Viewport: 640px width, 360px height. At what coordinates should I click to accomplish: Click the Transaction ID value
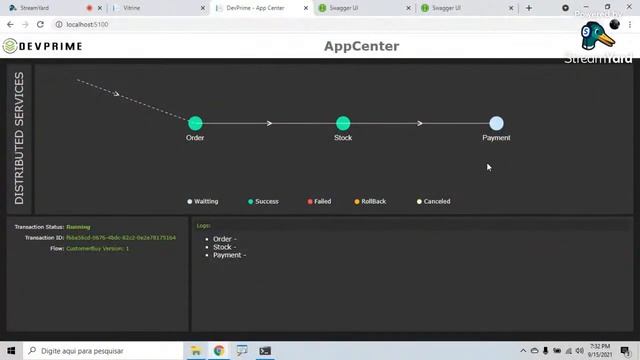(121, 238)
